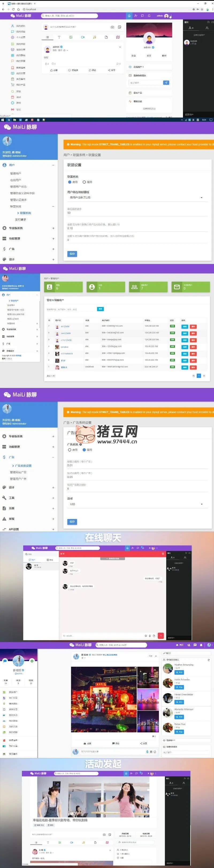Image resolution: width=214 pixels, height=868 pixels.
Task: Open 管理网站广告 in the 广告 sidebar menu
Action: pos(18,472)
